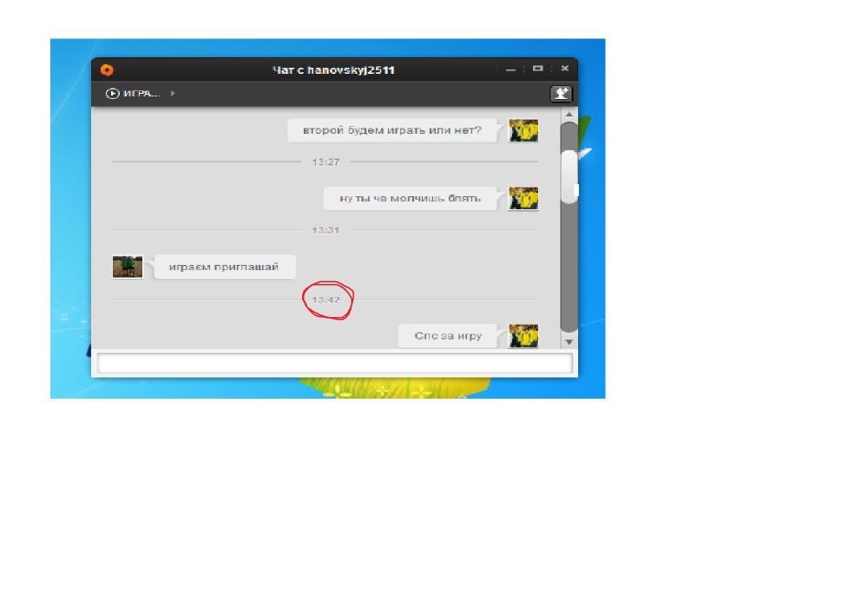Click the ИГРА... game status label
Viewport: 868px width, 608px height.
[x=141, y=94]
